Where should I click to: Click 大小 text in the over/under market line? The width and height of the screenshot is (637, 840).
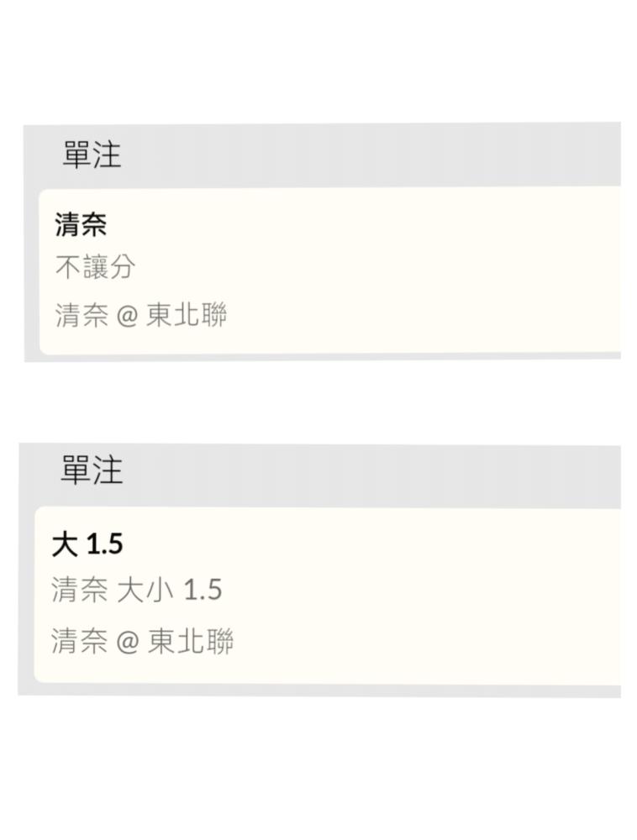145,590
